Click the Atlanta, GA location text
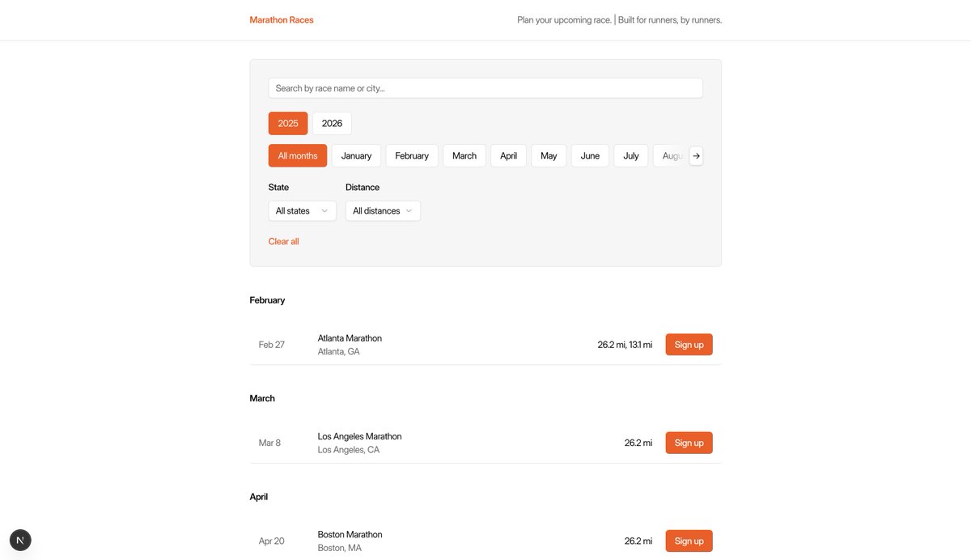Image resolution: width=971 pixels, height=560 pixels. pyautogui.click(x=338, y=352)
